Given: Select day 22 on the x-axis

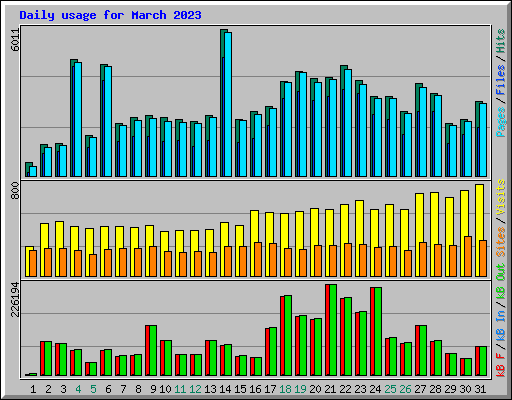Looking at the screenshot, I should coord(346,389).
